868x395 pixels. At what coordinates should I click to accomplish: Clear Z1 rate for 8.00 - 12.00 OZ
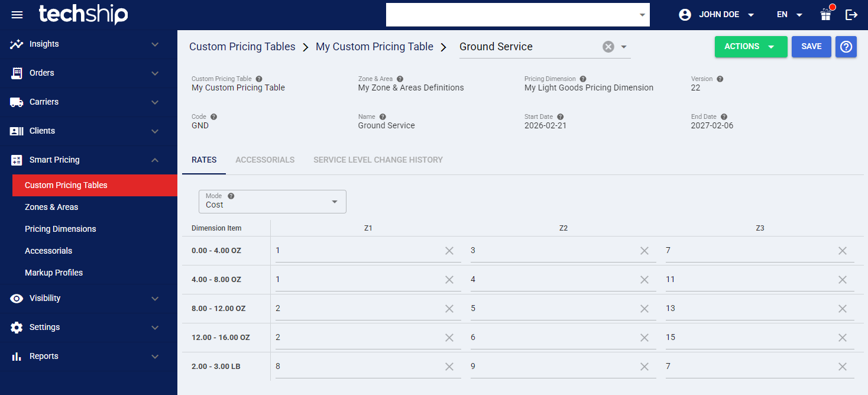pos(449,309)
